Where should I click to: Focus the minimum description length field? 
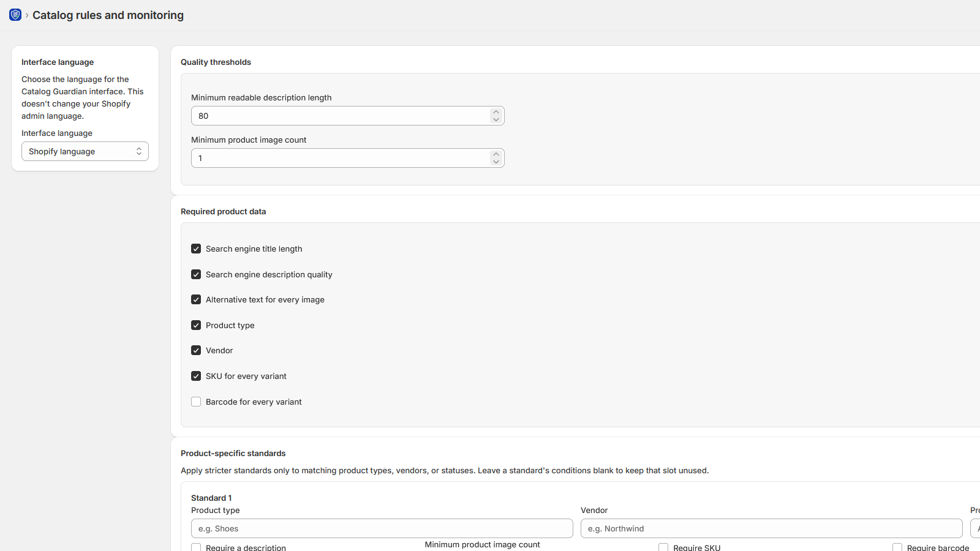point(341,116)
